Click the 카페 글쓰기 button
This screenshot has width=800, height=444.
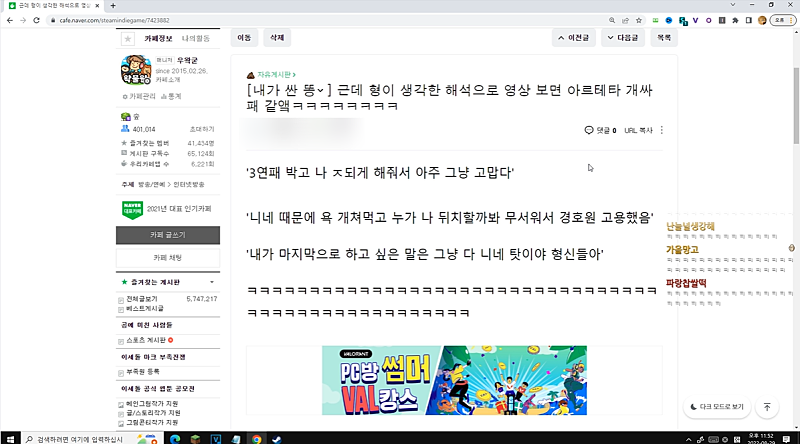(168, 235)
